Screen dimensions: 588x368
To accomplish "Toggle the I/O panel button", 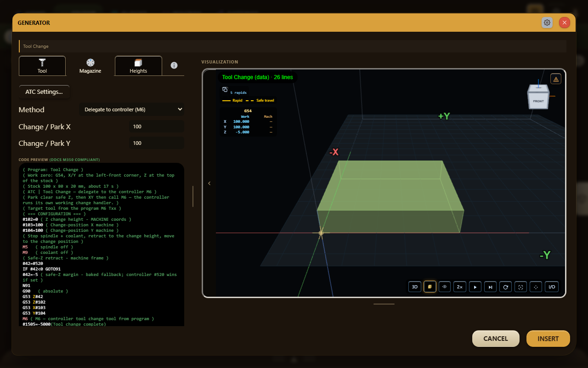I will [x=552, y=287].
